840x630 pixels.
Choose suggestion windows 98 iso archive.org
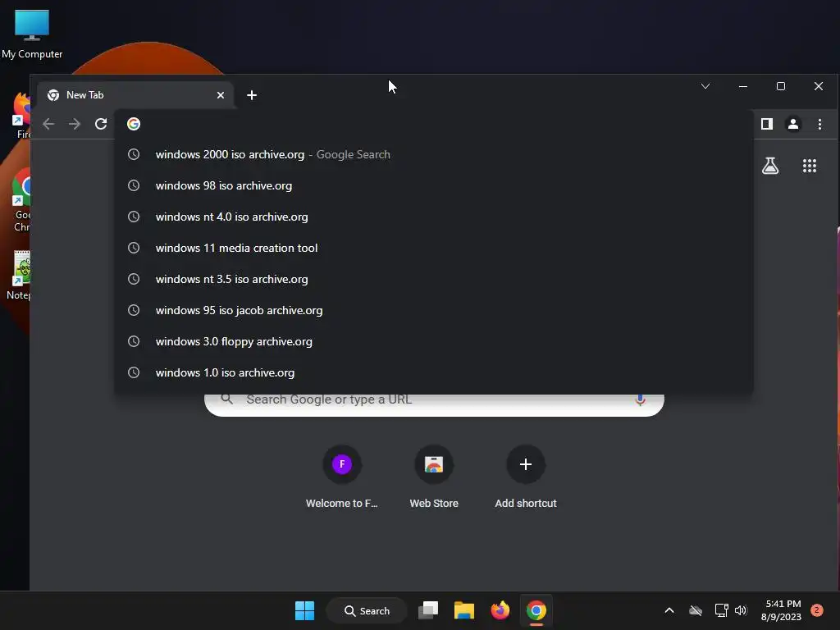click(434, 186)
